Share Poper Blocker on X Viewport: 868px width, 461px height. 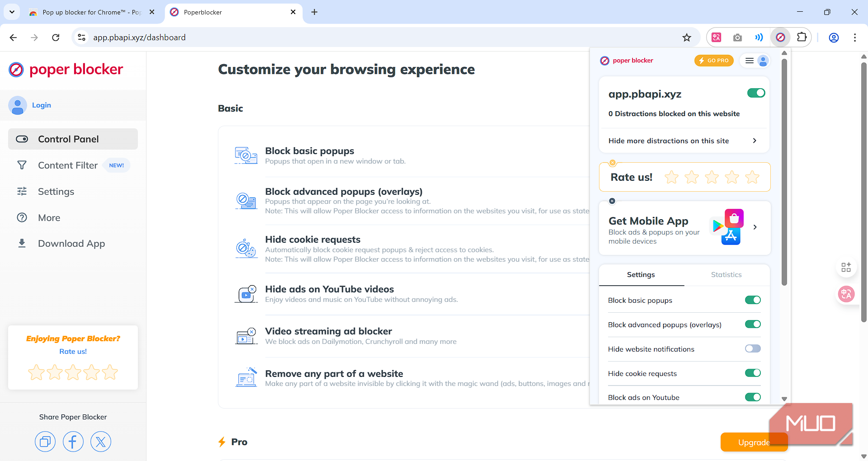101,442
